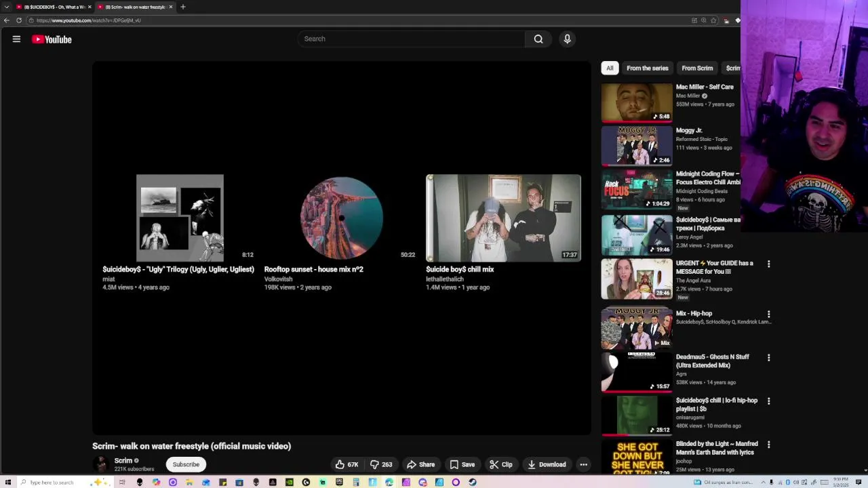Image resolution: width=868 pixels, height=488 pixels.
Task: Open the tab search dropdown arrow
Action: pos(6,7)
